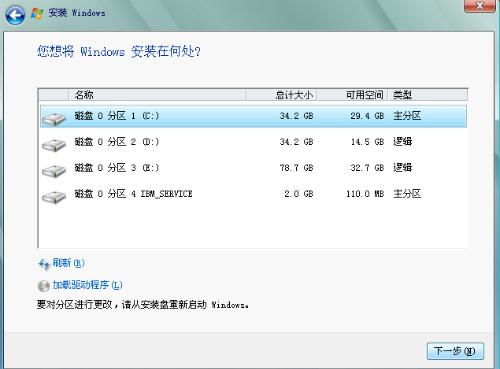500x369 pixels.
Task: Open the 加载驱动程序(L) load driver link
Action: tap(87, 285)
